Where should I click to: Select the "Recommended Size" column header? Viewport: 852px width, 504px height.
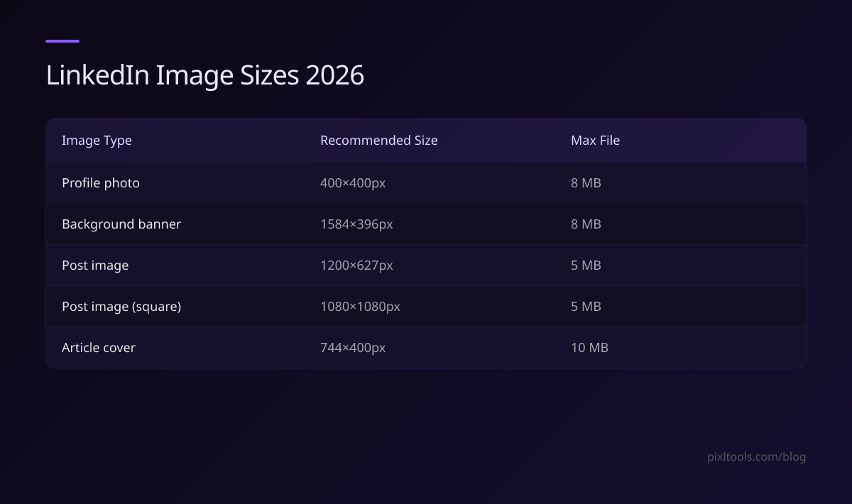(379, 141)
